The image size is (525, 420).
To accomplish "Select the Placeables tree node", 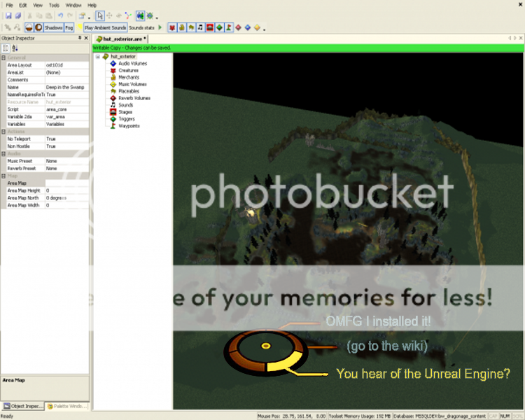I will (129, 91).
